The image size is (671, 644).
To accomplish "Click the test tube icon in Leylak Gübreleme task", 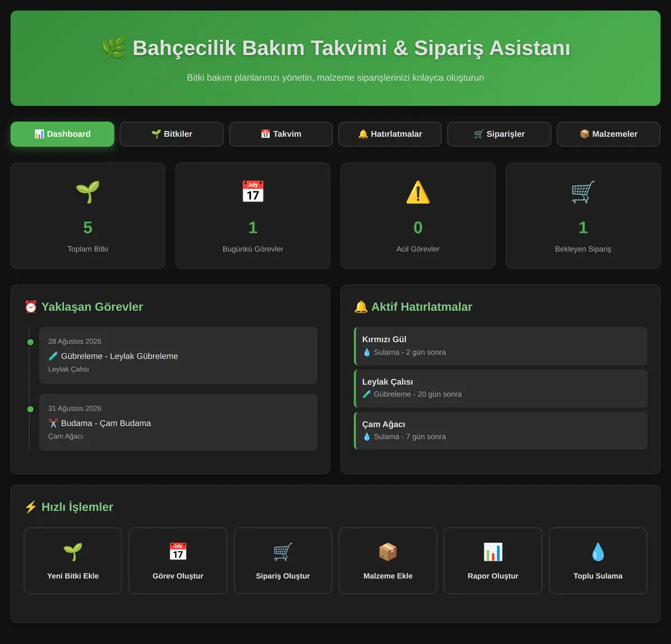I will (x=53, y=356).
